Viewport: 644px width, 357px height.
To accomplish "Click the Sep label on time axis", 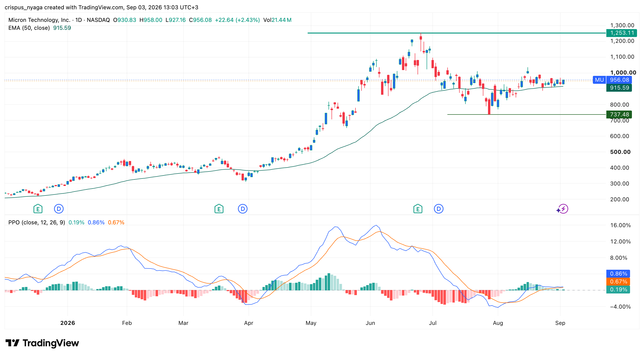I will point(560,323).
